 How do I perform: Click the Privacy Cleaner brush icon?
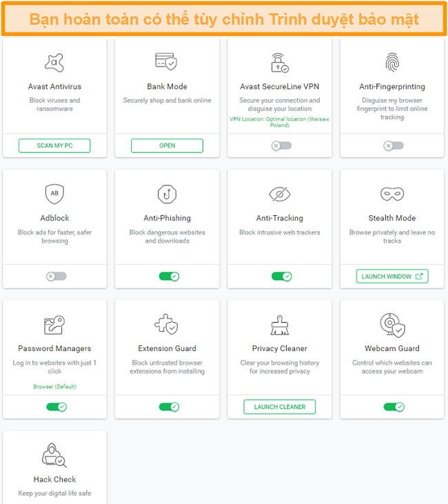(x=280, y=325)
